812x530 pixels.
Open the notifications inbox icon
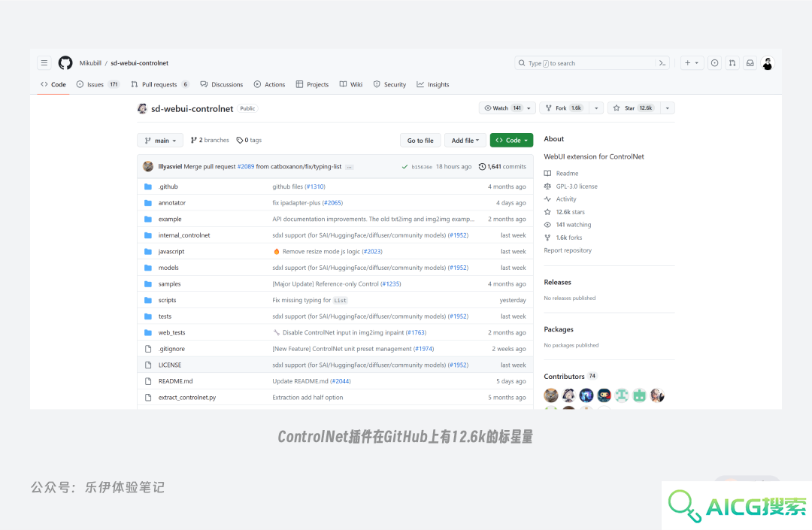click(750, 63)
